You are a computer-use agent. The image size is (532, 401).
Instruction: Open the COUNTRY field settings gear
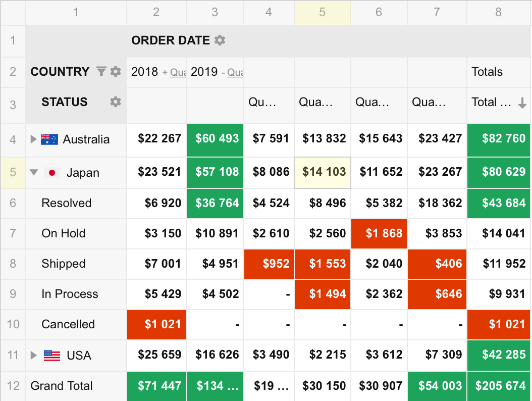(x=116, y=72)
